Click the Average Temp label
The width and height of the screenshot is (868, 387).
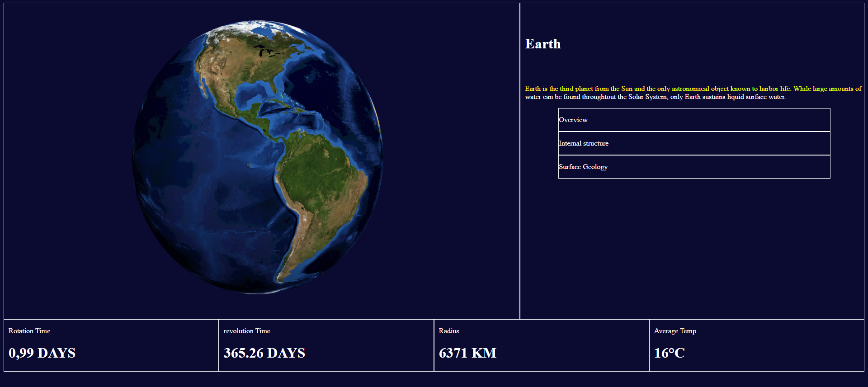point(675,331)
